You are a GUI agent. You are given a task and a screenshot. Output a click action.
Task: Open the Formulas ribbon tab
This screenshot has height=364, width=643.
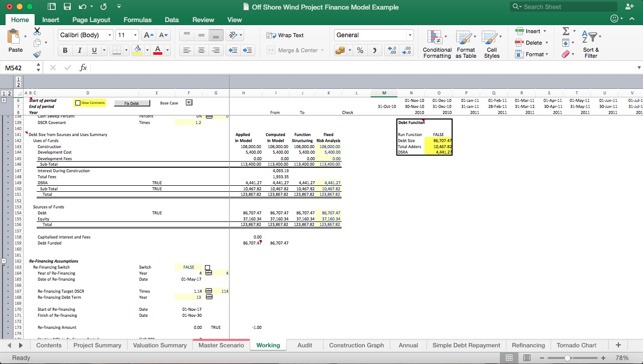click(137, 20)
